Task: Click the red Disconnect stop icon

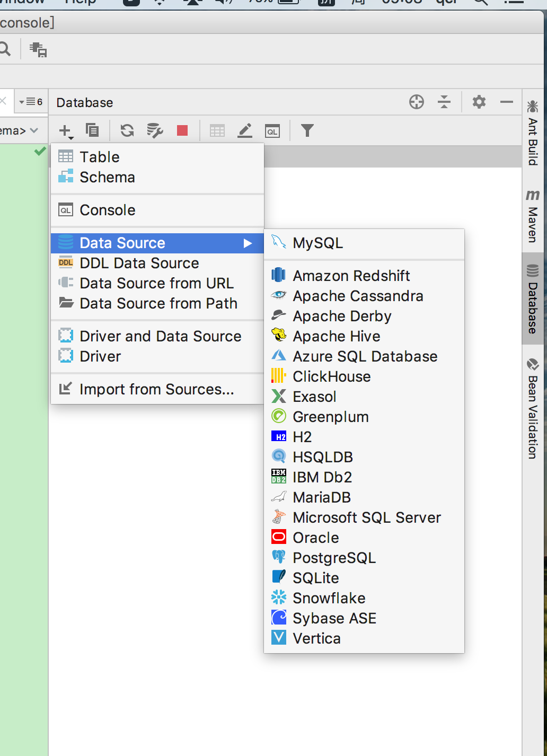Action: [182, 130]
